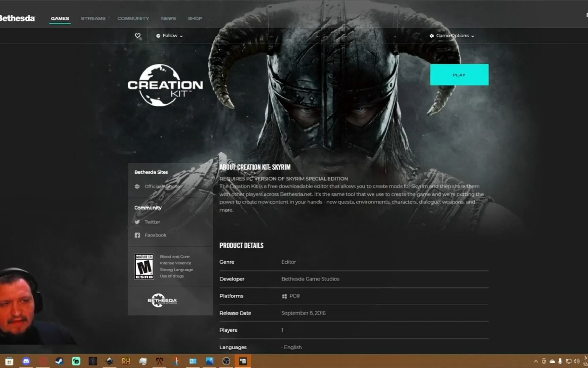Click the Bethesda Game Studios logo in the sidebar
588x368 pixels.
point(162,300)
